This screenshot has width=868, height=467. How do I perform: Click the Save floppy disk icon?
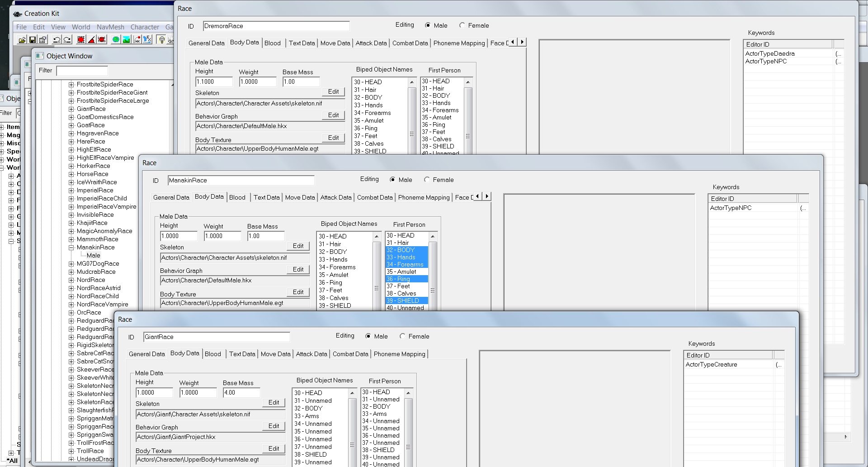pos(32,40)
